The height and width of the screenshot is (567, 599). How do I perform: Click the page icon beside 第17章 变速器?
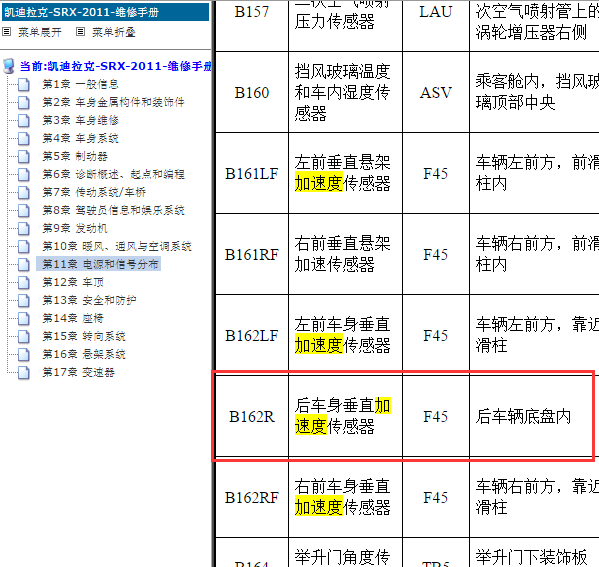[x=24, y=372]
